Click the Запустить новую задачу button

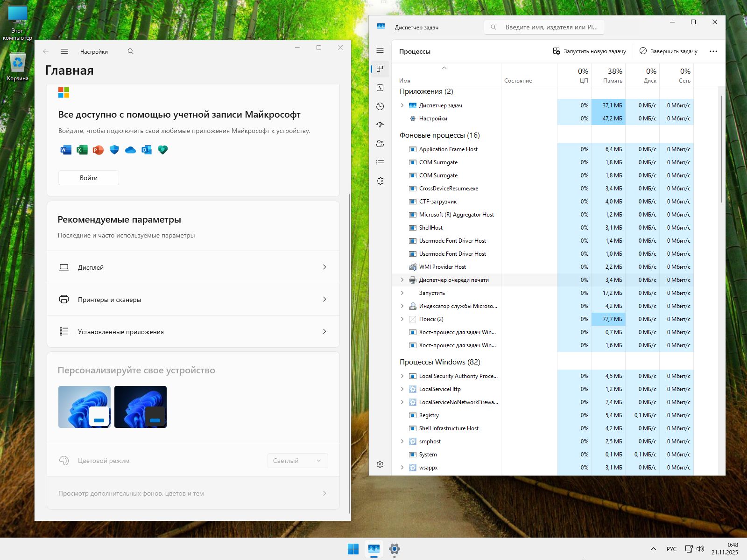pyautogui.click(x=589, y=51)
